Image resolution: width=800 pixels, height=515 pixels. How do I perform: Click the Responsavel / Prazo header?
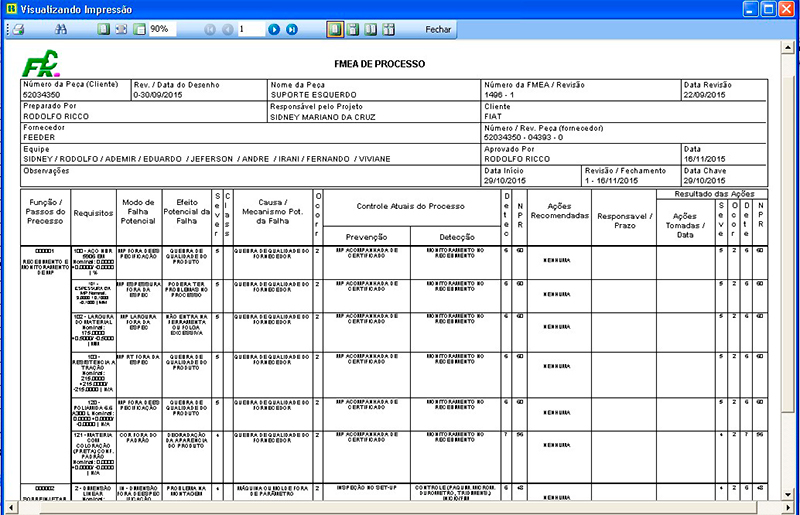coord(624,220)
